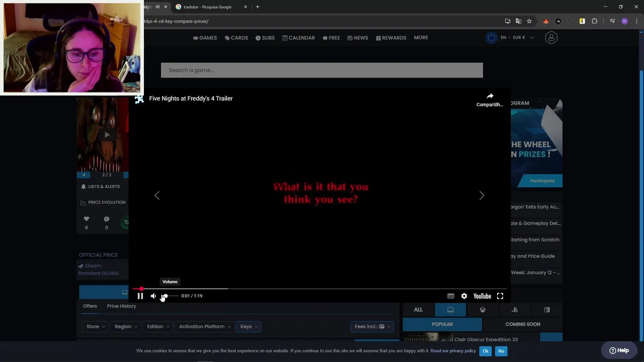Toggle subtitles on the video player
The width and height of the screenshot is (644, 362).
coord(451,296)
